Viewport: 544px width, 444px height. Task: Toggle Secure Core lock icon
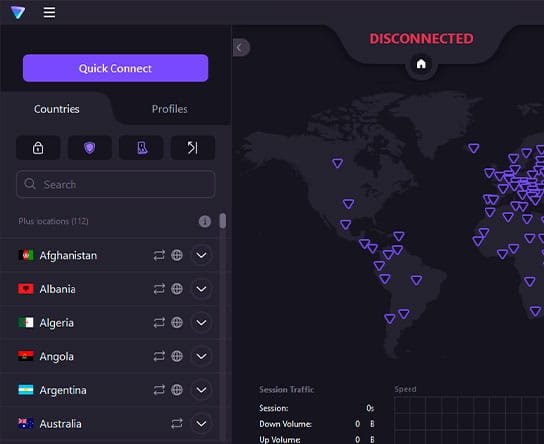tap(38, 148)
